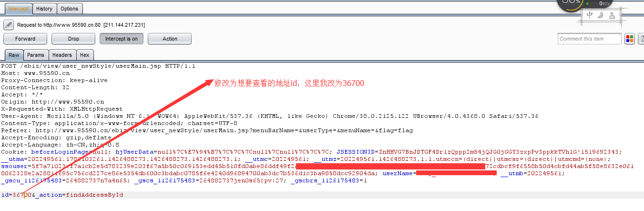Click the ssouser cookie name
644x211 pixels.
(14, 166)
